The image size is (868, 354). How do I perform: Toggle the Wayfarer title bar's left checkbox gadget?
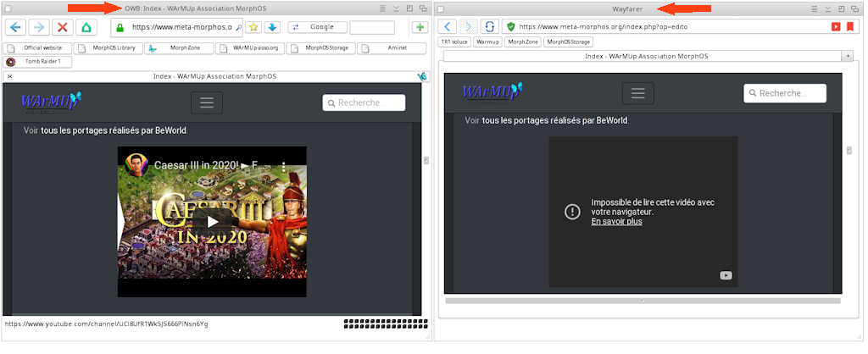pos(441,8)
